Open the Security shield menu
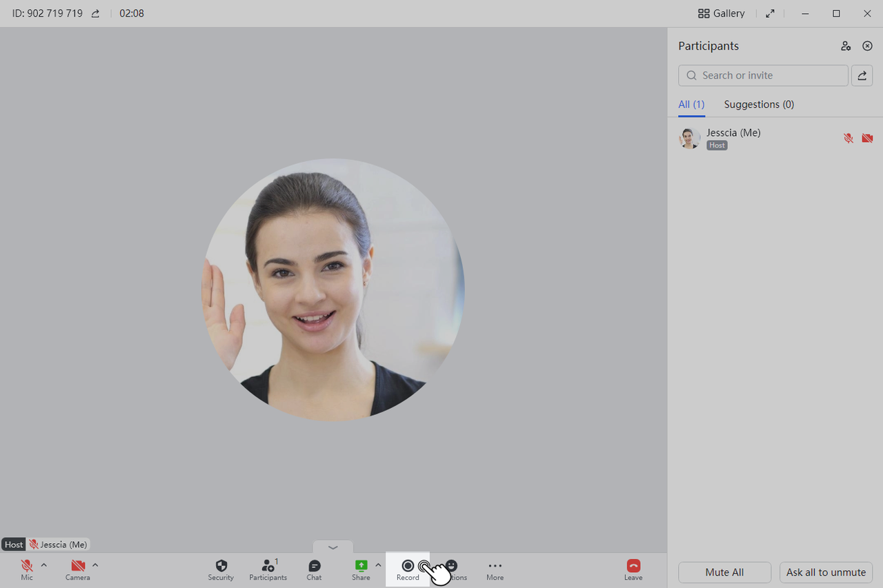This screenshot has width=883, height=588. click(x=221, y=569)
